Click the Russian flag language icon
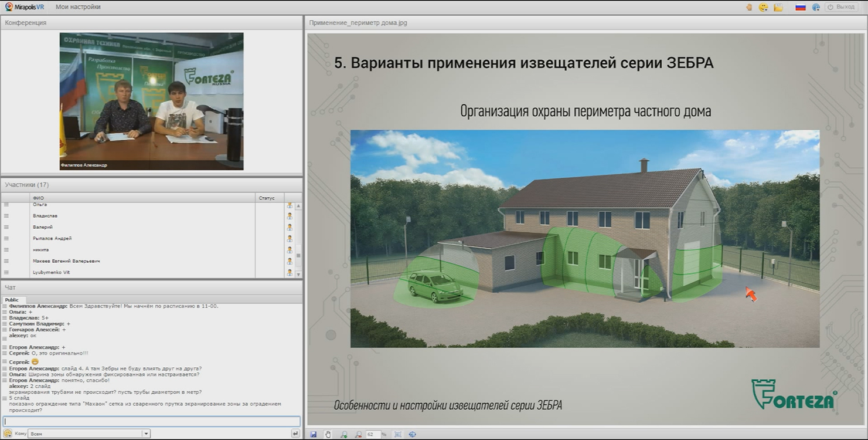 click(800, 7)
